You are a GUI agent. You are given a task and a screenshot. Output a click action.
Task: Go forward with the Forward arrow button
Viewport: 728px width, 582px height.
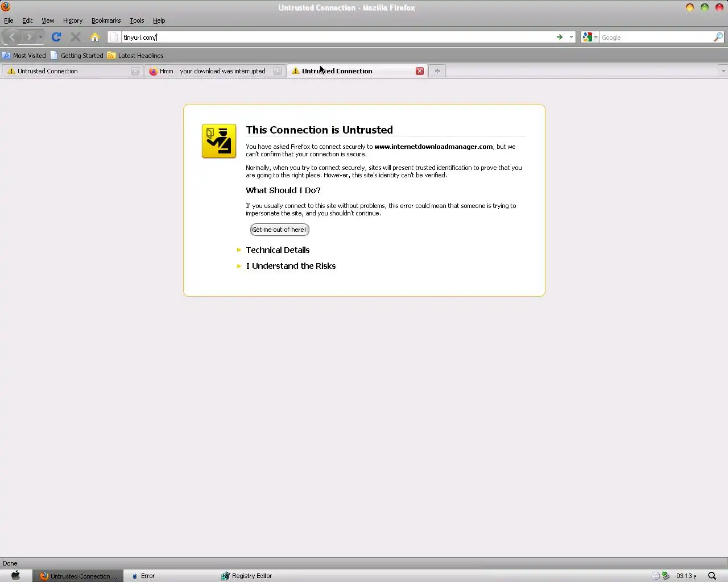[28, 37]
